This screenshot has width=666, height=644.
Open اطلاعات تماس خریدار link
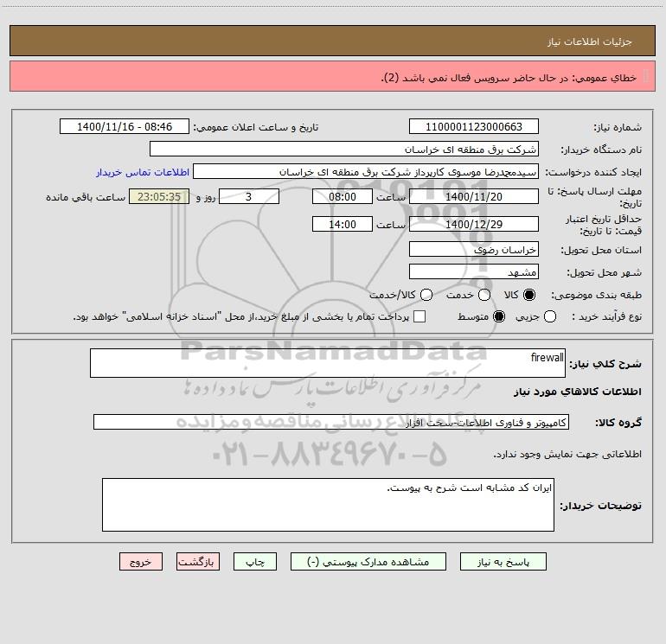click(x=143, y=172)
